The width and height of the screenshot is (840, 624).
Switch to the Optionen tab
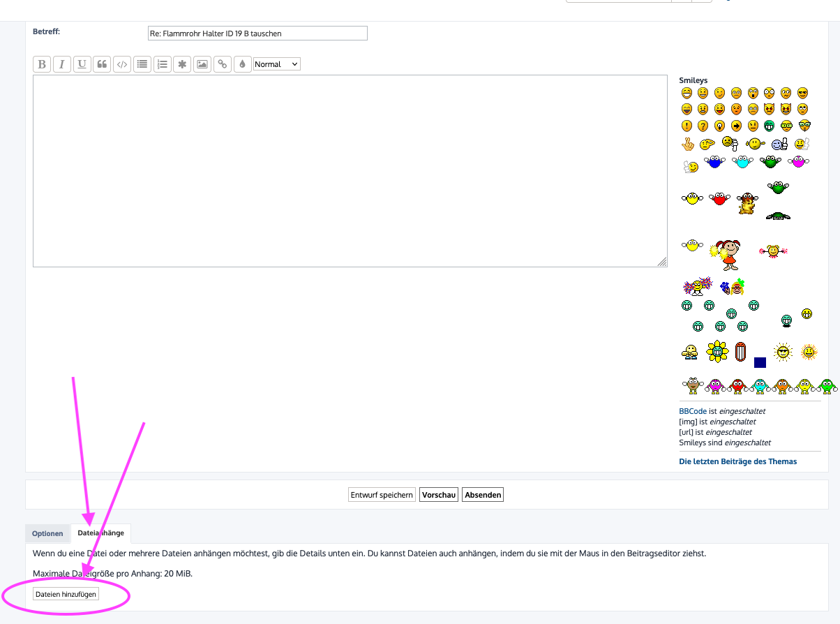coord(47,533)
